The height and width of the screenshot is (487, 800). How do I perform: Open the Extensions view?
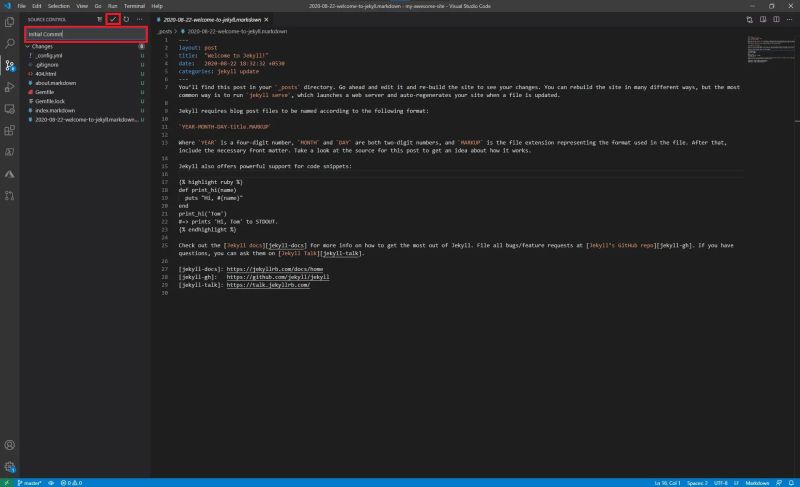[x=10, y=131]
